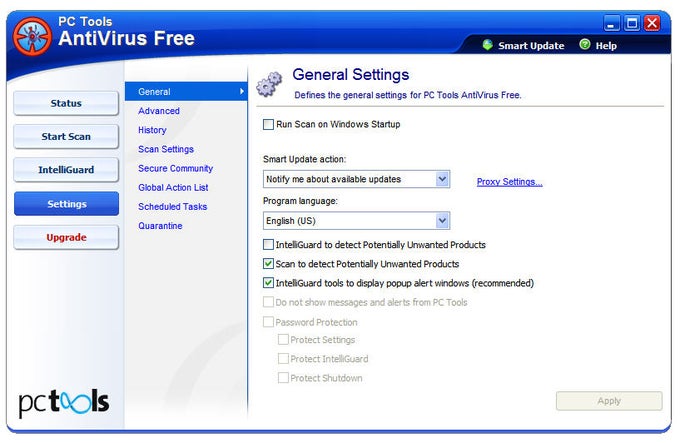The height and width of the screenshot is (443, 680).
Task: Tick the Protect Shutdown checkbox
Action: [283, 378]
